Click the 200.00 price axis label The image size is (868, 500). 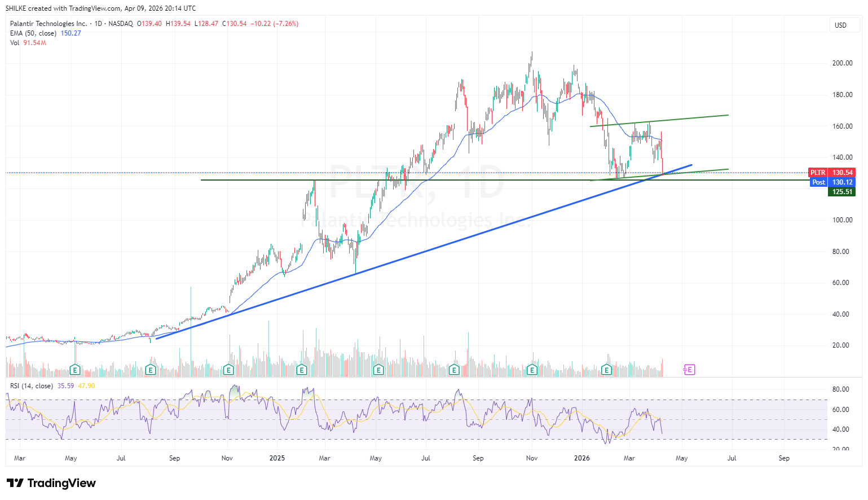coord(843,63)
